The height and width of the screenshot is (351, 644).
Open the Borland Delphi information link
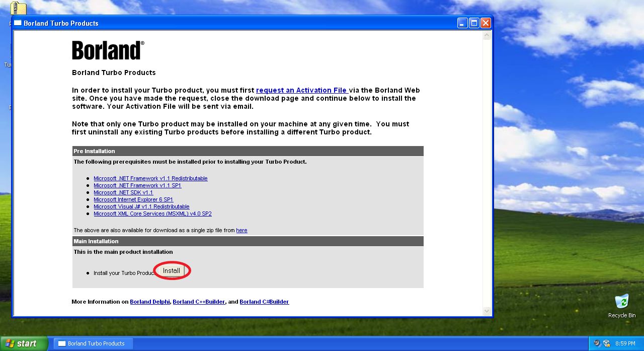(x=150, y=302)
